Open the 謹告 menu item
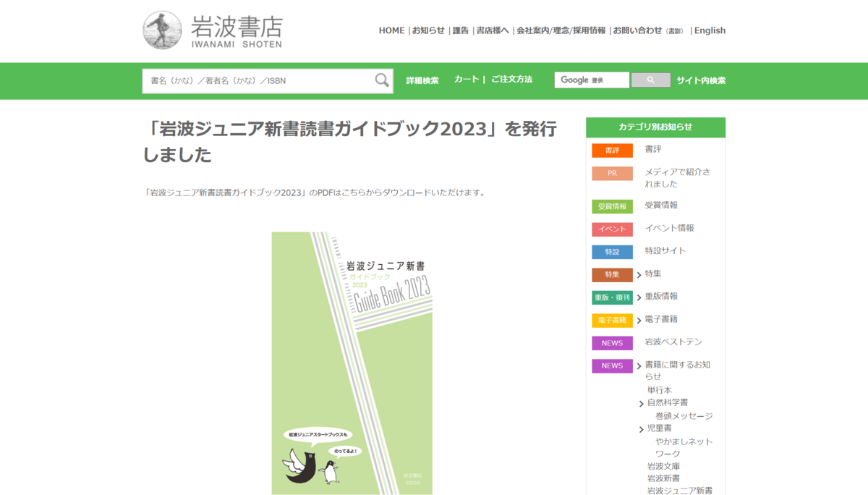Viewport: 868px width, 495px height. click(x=461, y=30)
